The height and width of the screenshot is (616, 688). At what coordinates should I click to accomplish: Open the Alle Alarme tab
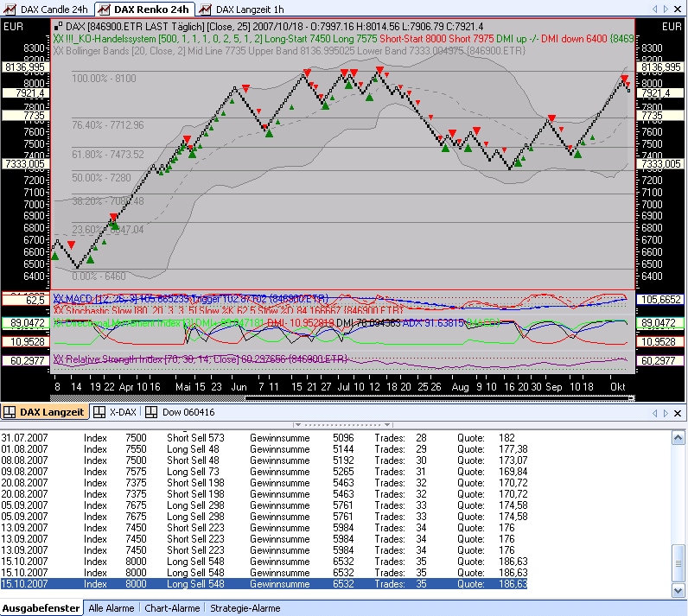[x=111, y=608]
